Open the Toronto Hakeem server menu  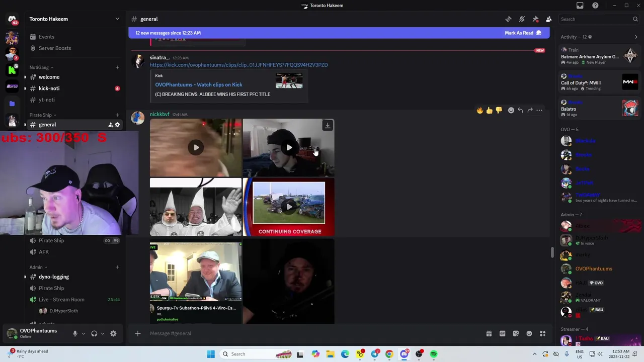click(x=74, y=19)
